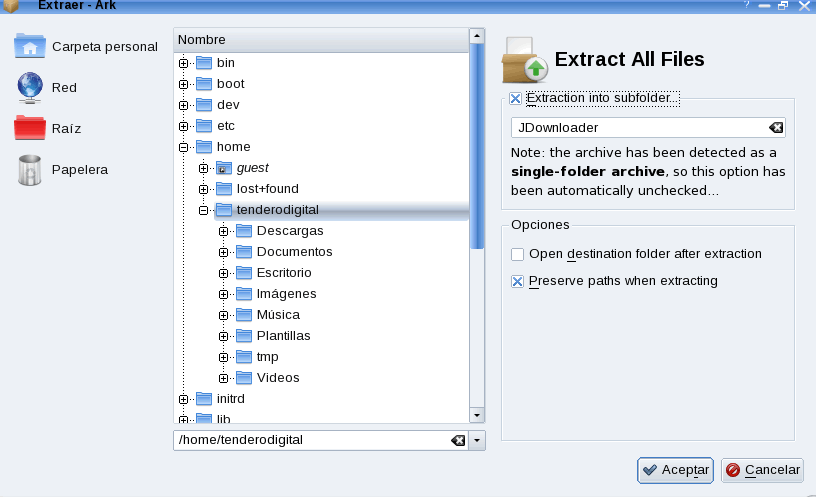Click the locked guest folder icon
Viewport: 816px width, 503px height.
[x=224, y=168]
